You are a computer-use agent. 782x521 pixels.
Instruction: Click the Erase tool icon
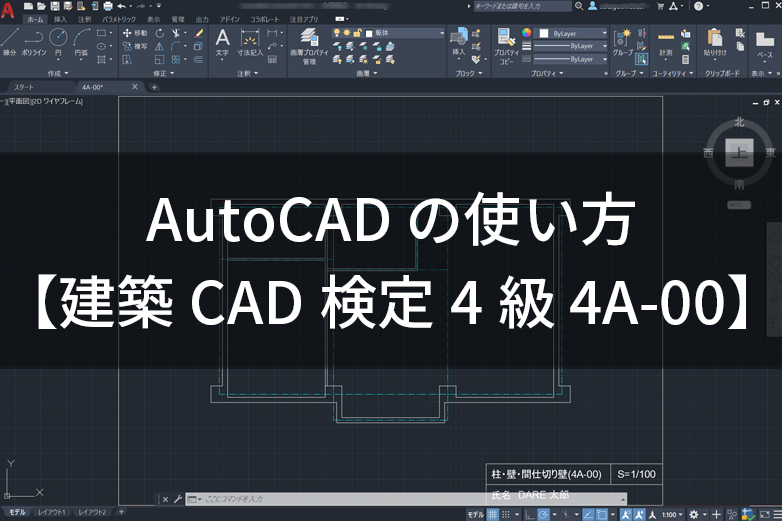[198, 33]
